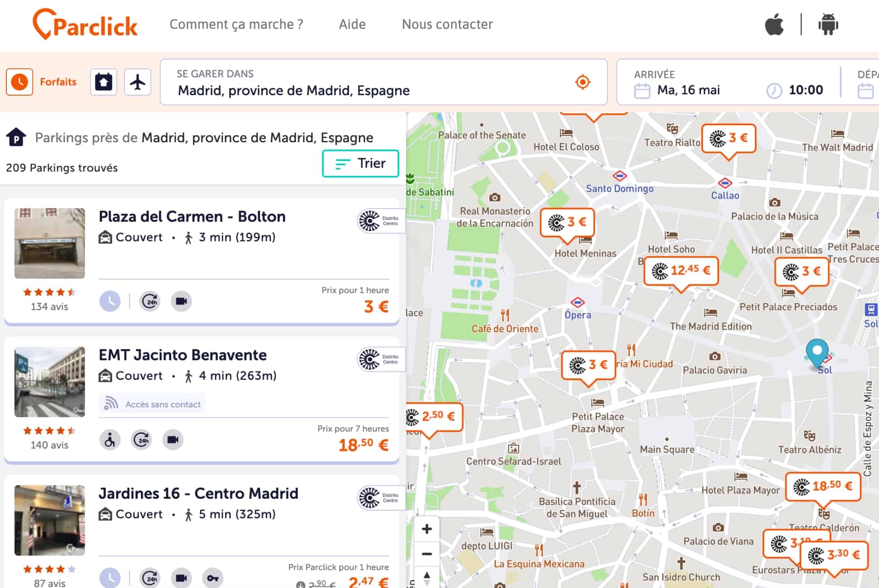Select 2,50 € map price marker
Screen dimensions: 879x588
point(434,416)
